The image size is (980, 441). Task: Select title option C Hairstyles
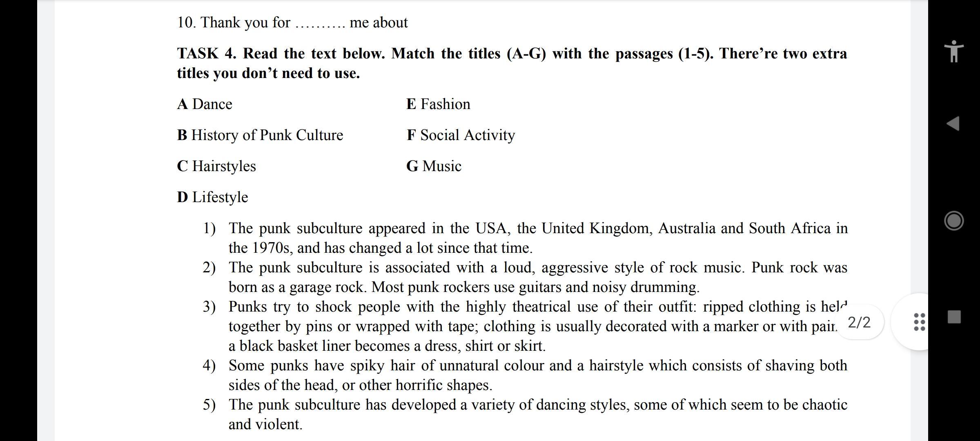(x=216, y=166)
